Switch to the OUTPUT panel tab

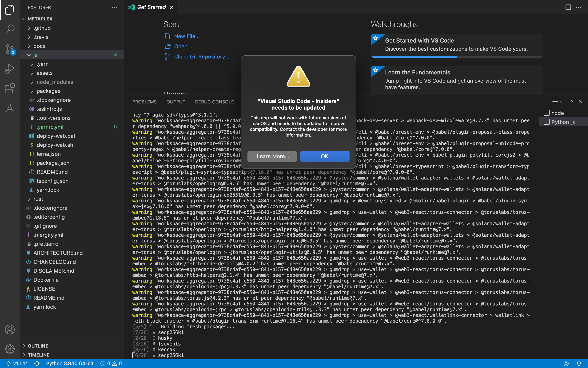[176, 102]
